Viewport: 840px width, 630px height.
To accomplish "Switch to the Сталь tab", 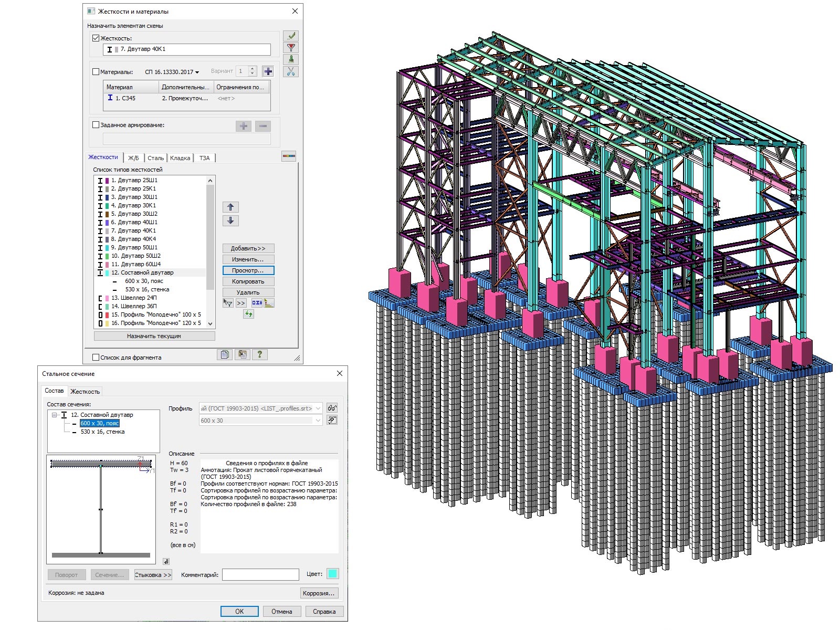I will pos(155,158).
